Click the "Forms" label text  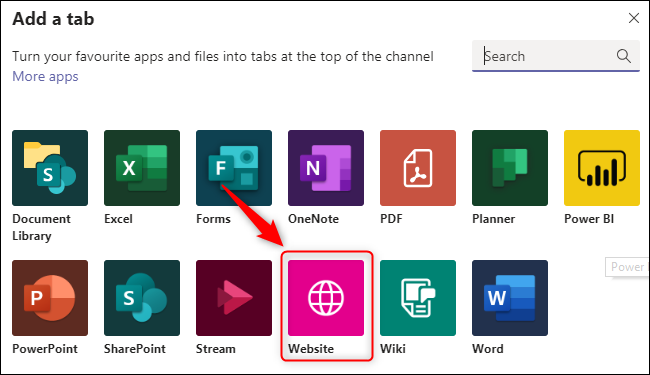[213, 219]
